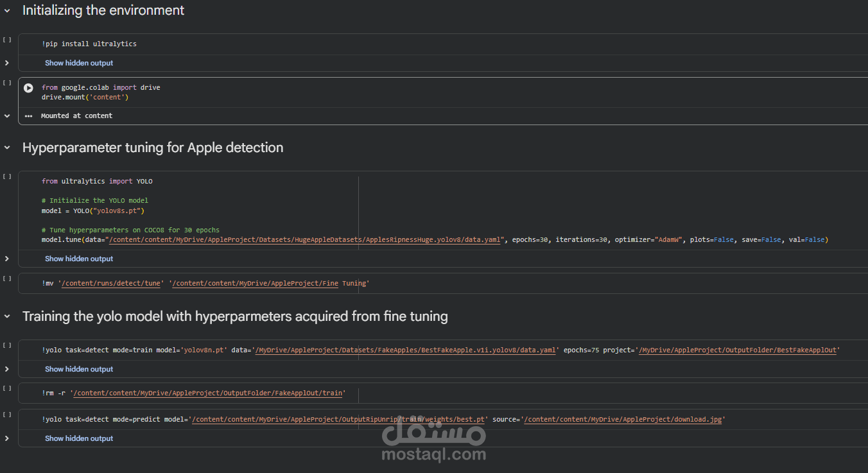Screen dimensions: 868x473
Task: Click 'model='yolov8n.pt'' in the train command
Action: tap(191, 350)
